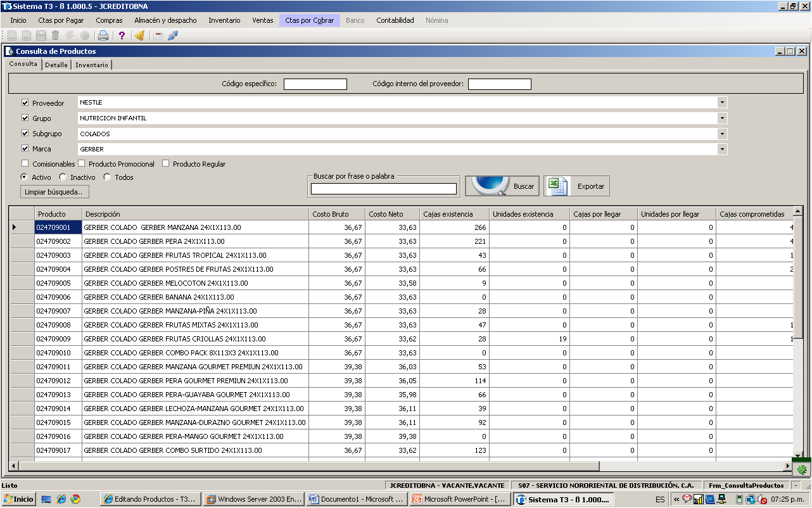
Task: Expand the Marca GERBER dropdown arrow
Action: 722,149
